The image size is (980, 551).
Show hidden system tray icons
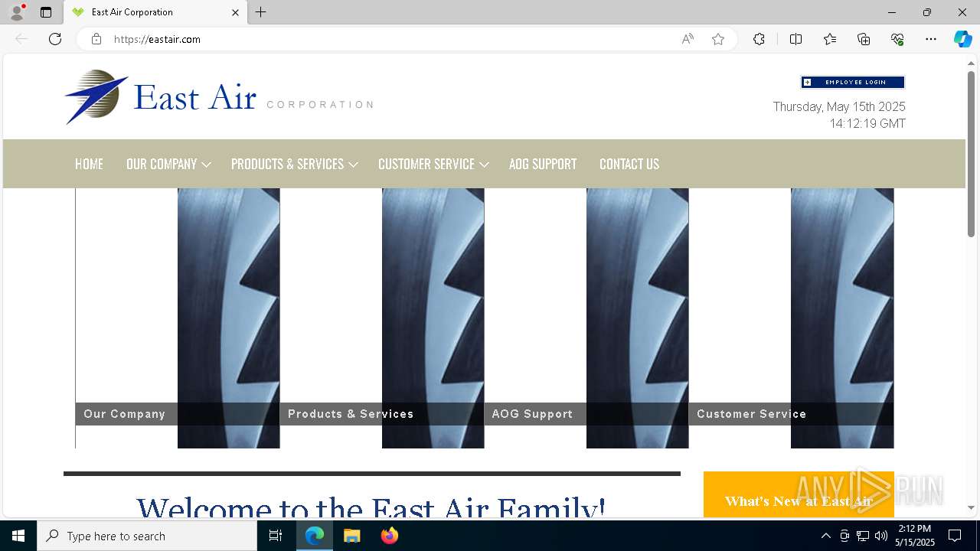point(825,536)
